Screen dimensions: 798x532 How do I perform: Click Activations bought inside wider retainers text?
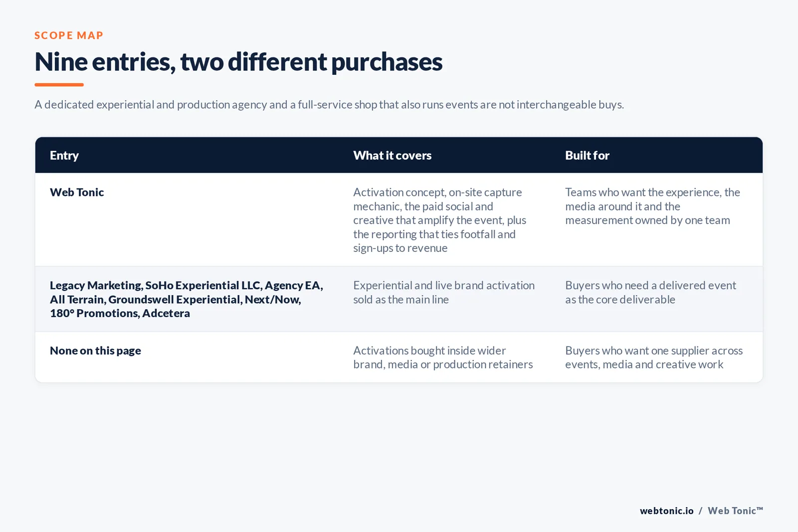point(443,357)
